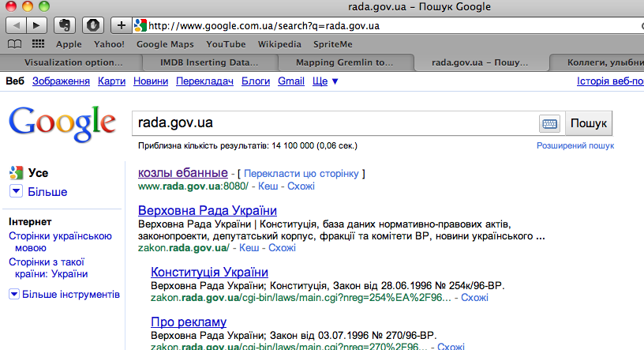
Task: Open Кеш link for zakon.rada.gov.ua/
Action: click(x=249, y=247)
